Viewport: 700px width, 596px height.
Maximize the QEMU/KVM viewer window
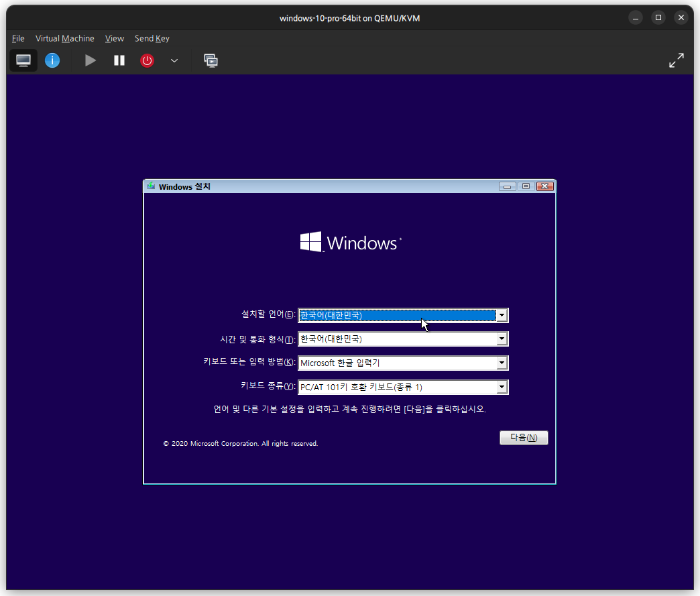coord(658,18)
